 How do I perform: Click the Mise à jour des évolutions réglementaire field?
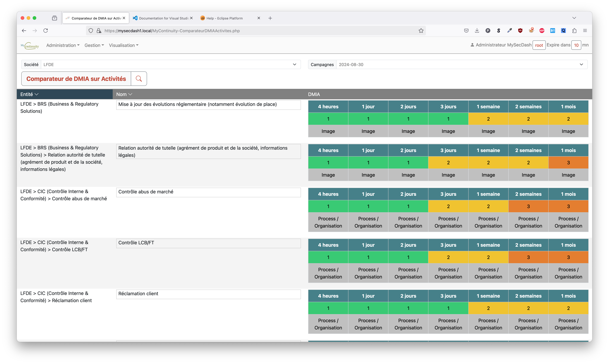pos(208,105)
